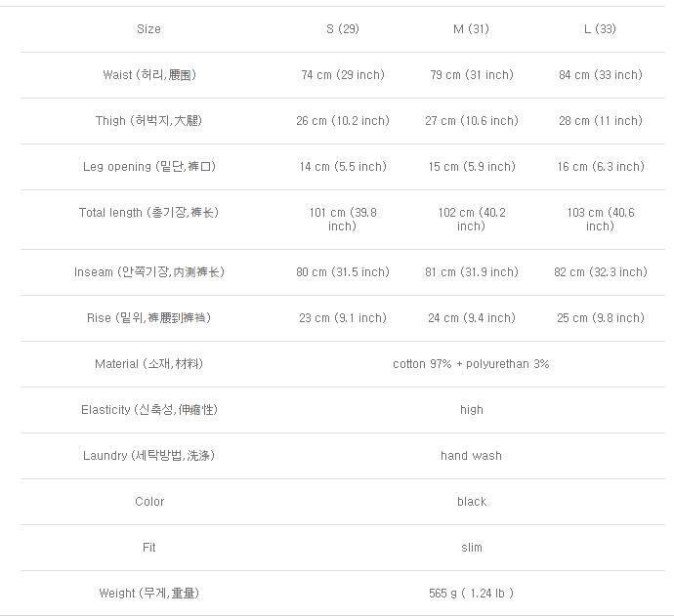Click the black color value
The image size is (674, 616).
[x=471, y=502]
